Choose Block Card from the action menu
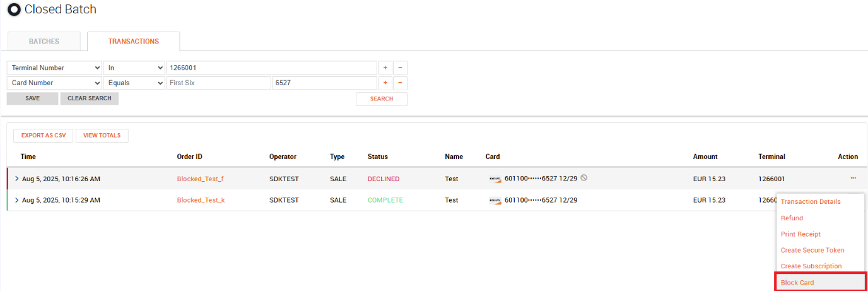 pyautogui.click(x=820, y=282)
